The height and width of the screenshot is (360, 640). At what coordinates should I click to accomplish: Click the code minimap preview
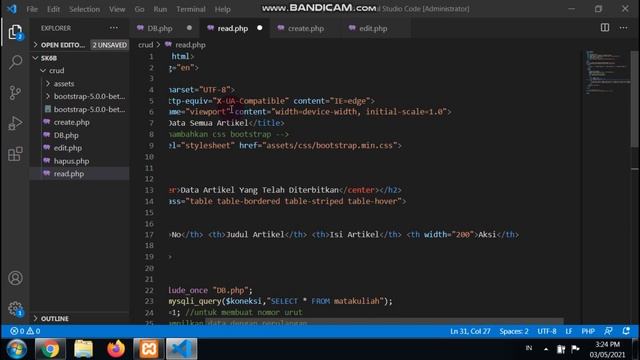(x=607, y=72)
